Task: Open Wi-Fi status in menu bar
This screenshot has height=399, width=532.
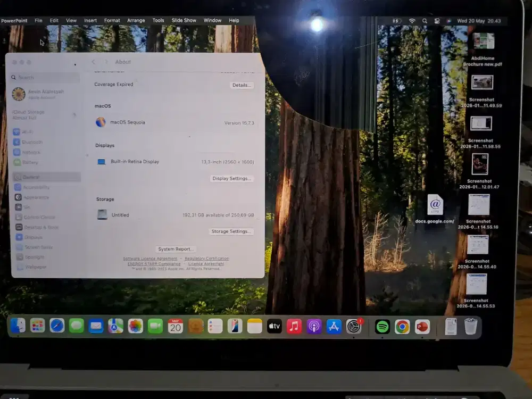Action: pyautogui.click(x=412, y=21)
